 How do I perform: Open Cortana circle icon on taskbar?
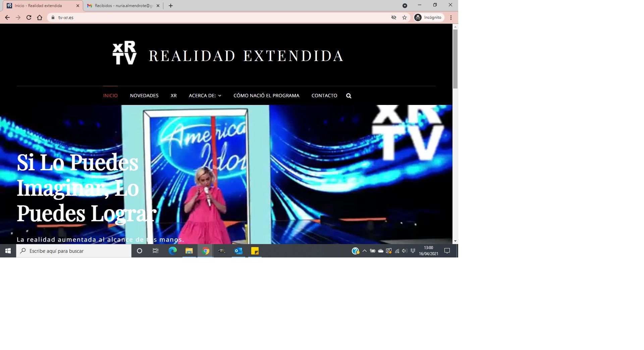click(x=140, y=251)
